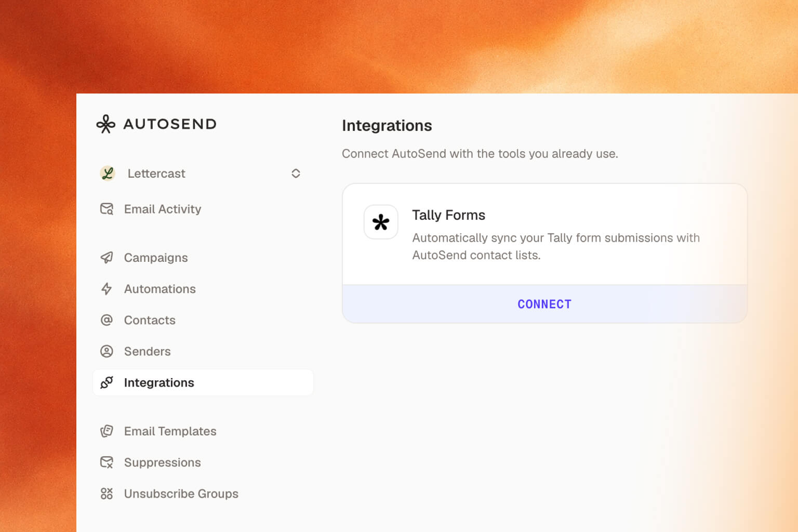Image resolution: width=798 pixels, height=532 pixels.
Task: Open Unsubscribe Groups in the sidebar
Action: coord(203,494)
